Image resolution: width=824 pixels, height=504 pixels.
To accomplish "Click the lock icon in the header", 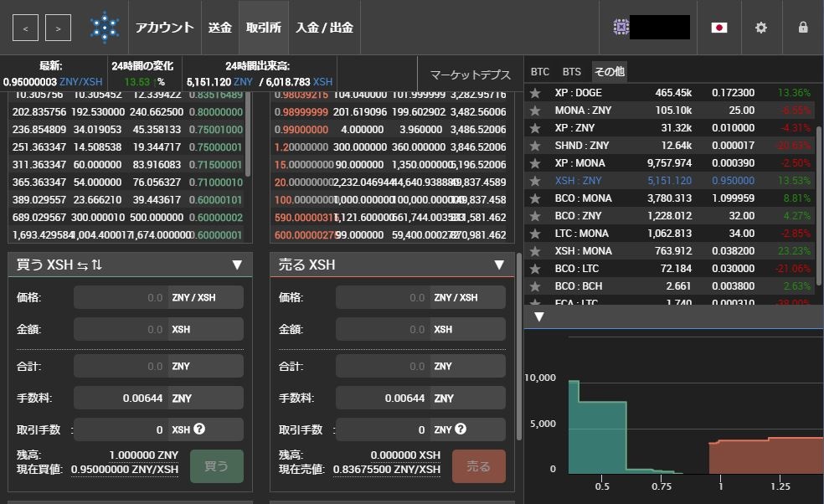I will [x=802, y=28].
